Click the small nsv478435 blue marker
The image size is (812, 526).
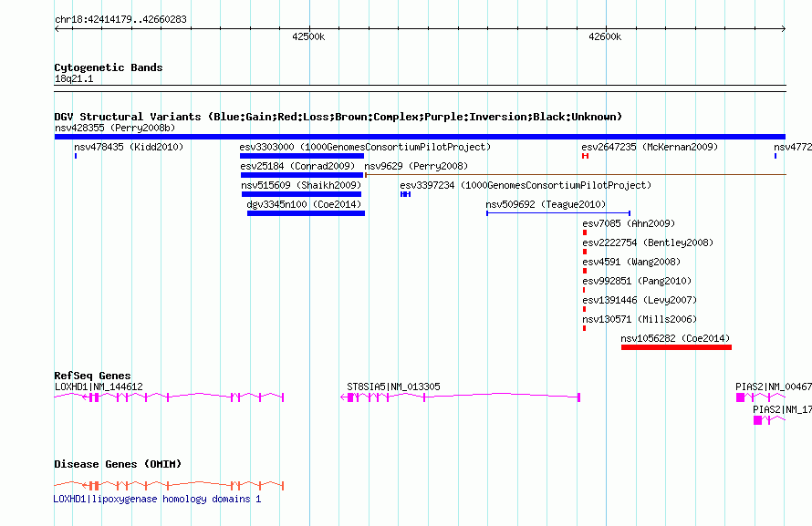click(76, 156)
